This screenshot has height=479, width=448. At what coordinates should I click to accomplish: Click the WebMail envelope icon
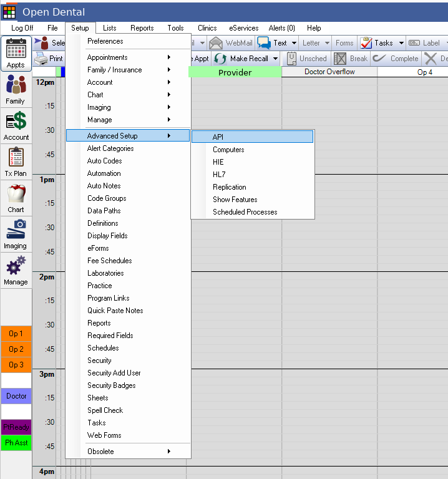tap(216, 43)
